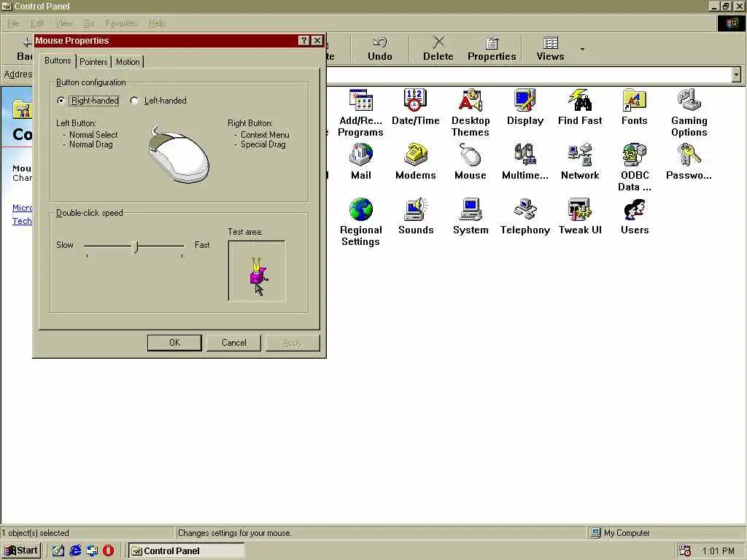Switch to the Motion tab
This screenshot has width=747, height=560.
(x=128, y=62)
